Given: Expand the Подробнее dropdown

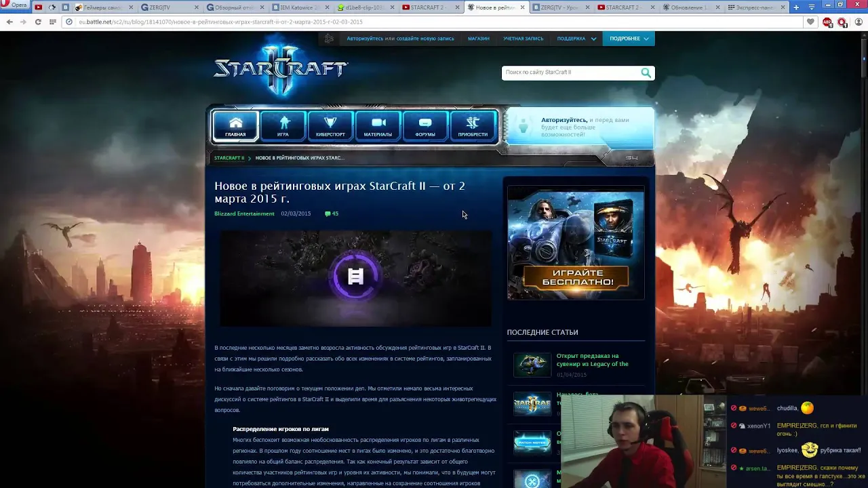Looking at the screenshot, I should click(x=629, y=39).
